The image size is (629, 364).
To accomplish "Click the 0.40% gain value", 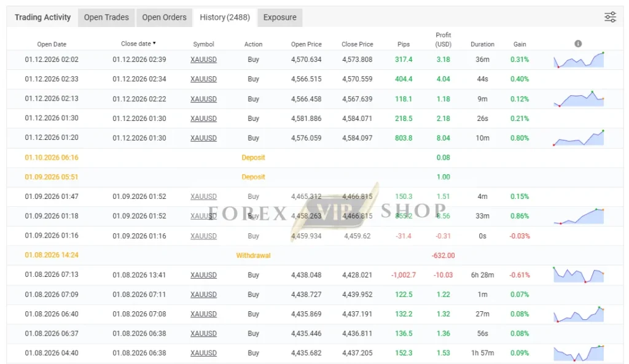I will [520, 79].
